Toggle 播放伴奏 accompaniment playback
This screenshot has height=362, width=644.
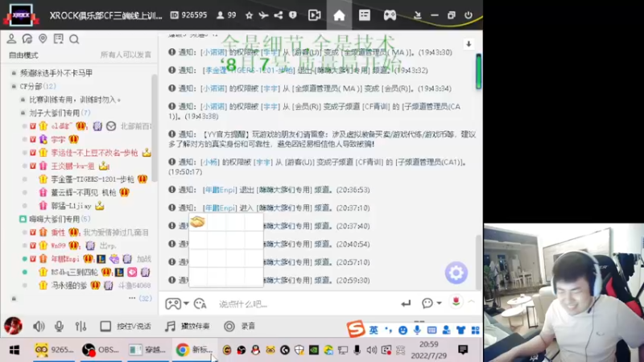tap(188, 326)
